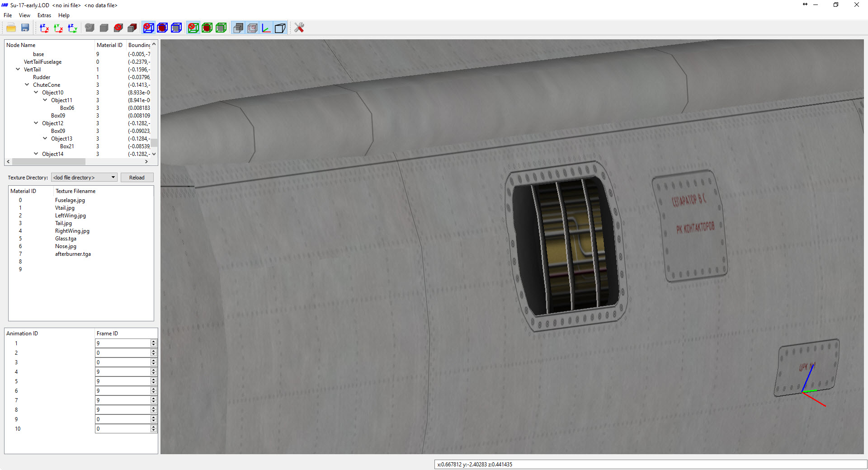Click the open file folder icon
Screen dimensions: 868x470
[11, 28]
